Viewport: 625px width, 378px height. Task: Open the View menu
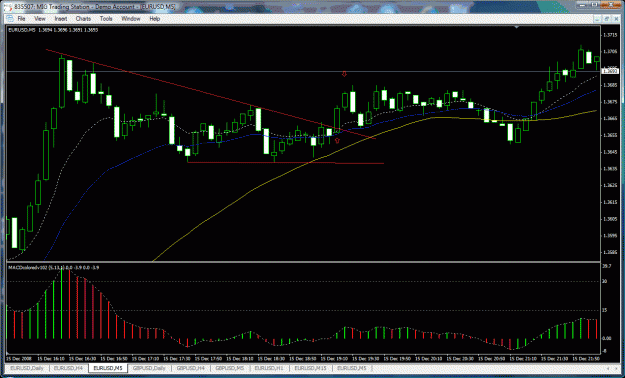coord(40,19)
